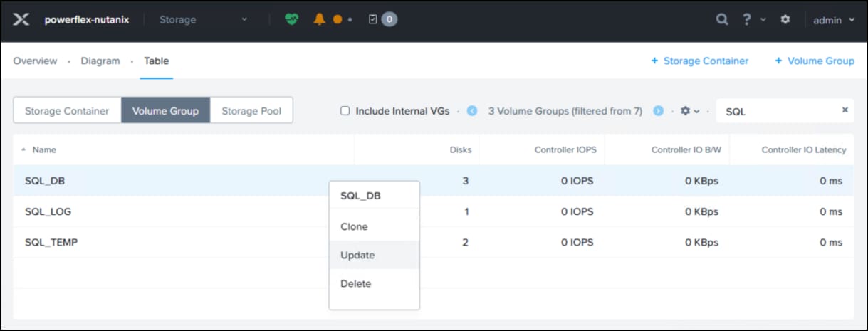
Task: Select the SQL_DB volume group row
Action: [x=433, y=181]
